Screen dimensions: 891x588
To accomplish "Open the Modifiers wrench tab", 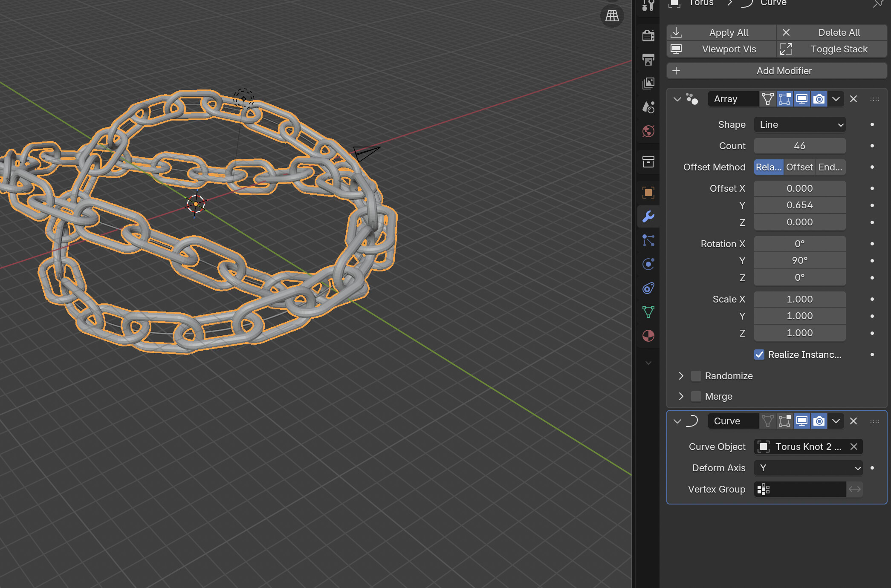I will [x=648, y=216].
